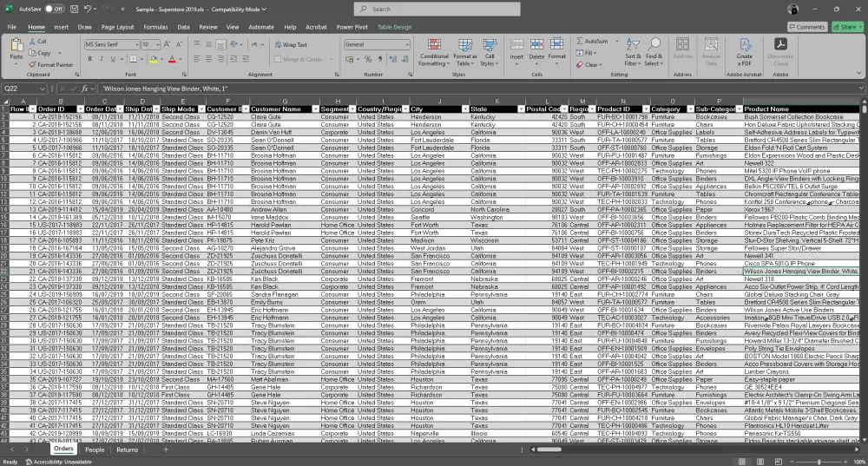Switch to the Returns sheet tab
This screenshot has height=466, width=868.
pos(128,450)
